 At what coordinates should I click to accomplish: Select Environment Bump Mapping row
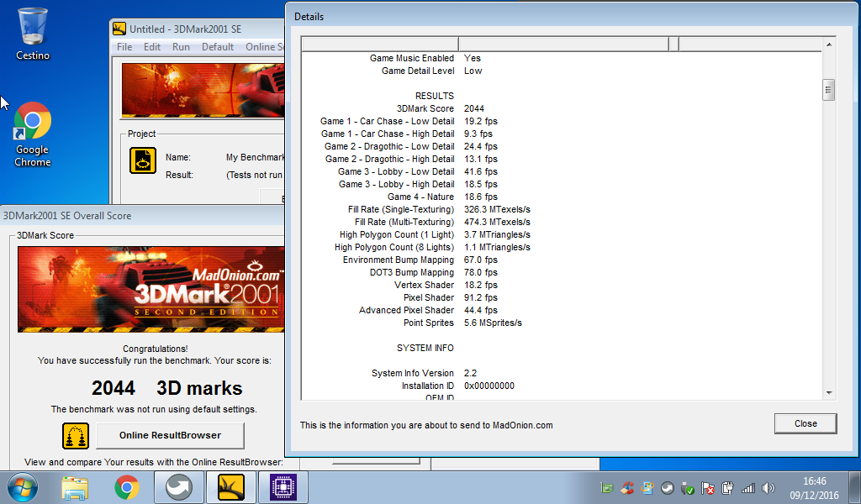click(x=420, y=260)
